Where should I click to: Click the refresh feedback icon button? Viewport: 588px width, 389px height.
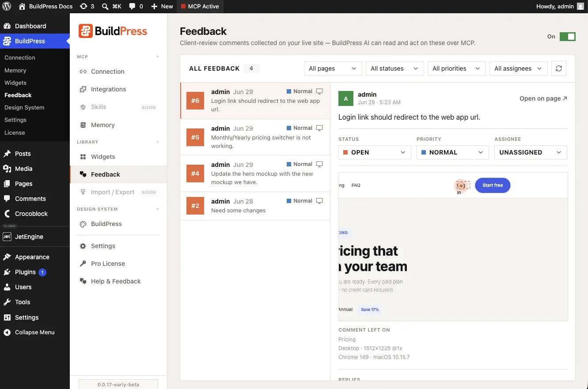(559, 68)
